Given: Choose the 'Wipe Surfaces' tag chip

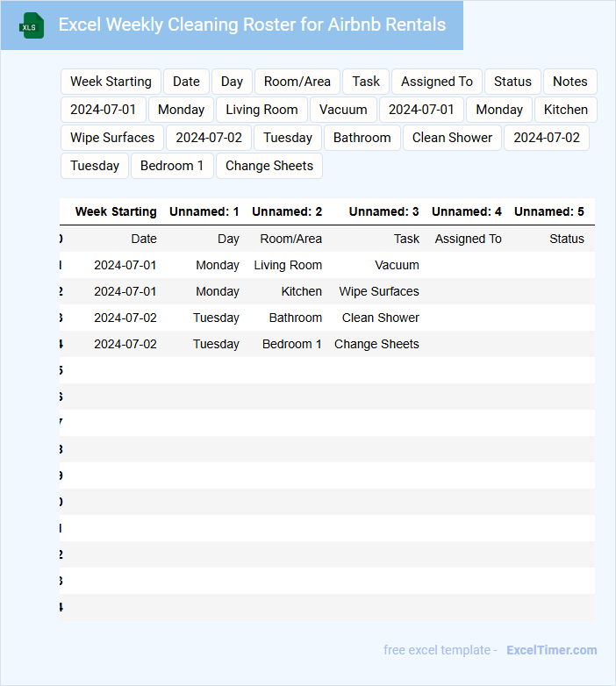Looking at the screenshot, I should click(112, 138).
